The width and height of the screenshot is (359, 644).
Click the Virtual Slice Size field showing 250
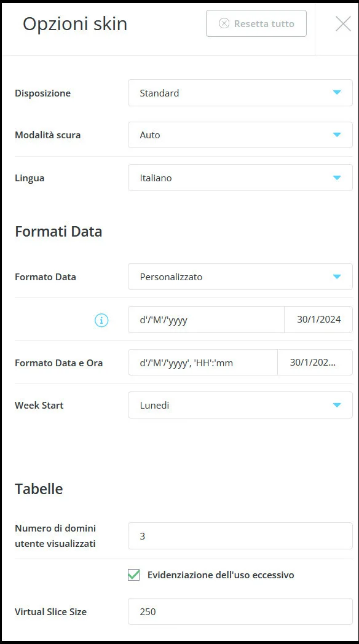[x=240, y=611]
